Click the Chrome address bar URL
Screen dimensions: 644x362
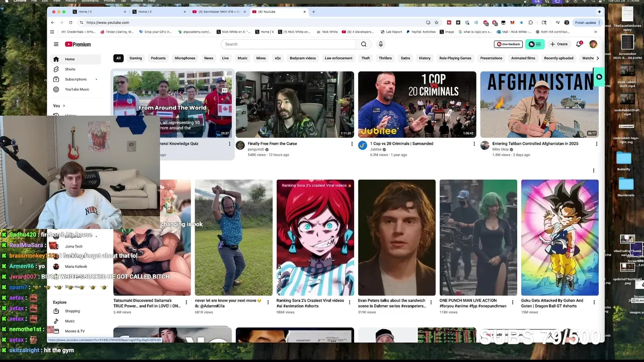[x=108, y=23]
